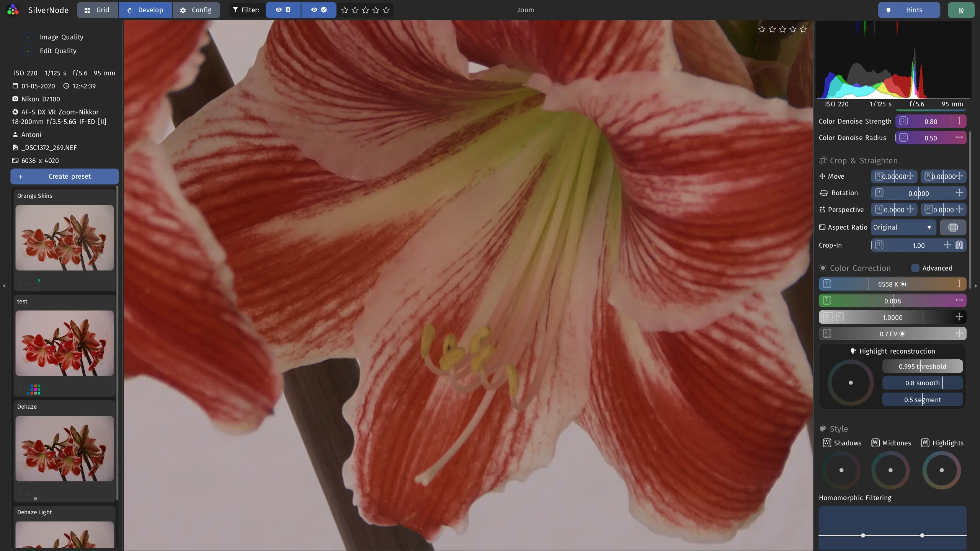Reset first Move value with R icon
Screen dimensions: 980x551
point(879,176)
